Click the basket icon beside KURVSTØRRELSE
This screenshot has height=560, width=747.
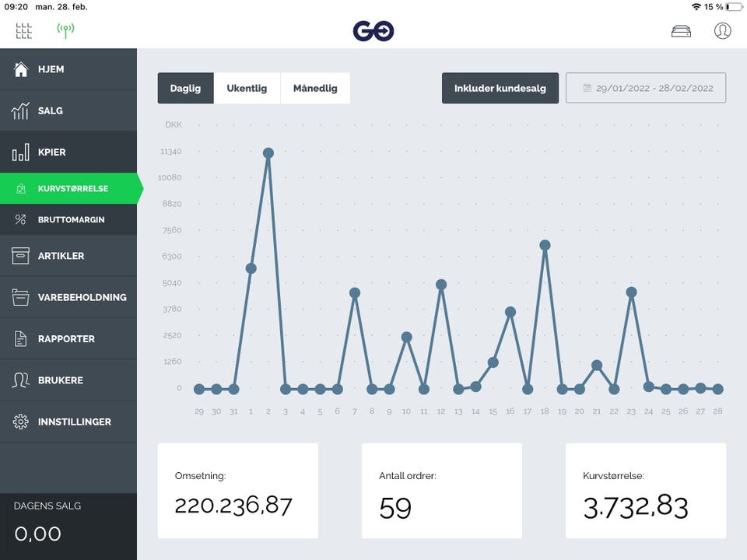pos(21,188)
